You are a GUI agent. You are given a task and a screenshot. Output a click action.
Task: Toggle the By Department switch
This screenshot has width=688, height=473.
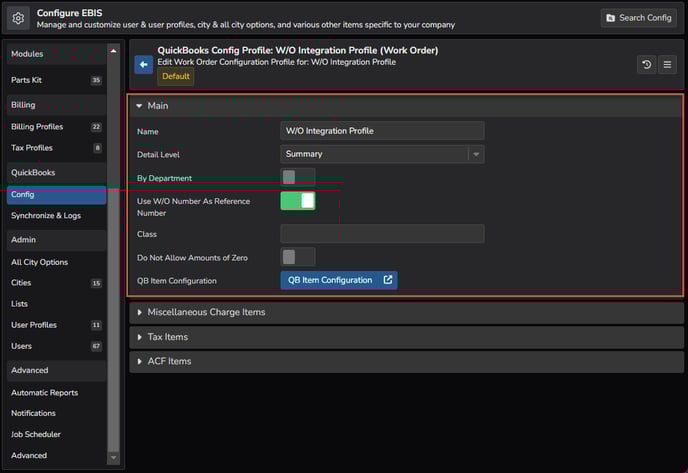pos(298,177)
